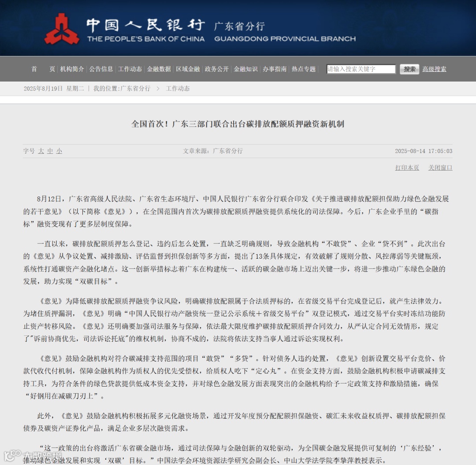Screen dimensions: 476x465
Task: Click the timestamp 2025-08-14 17:05:03
Action: pos(424,151)
